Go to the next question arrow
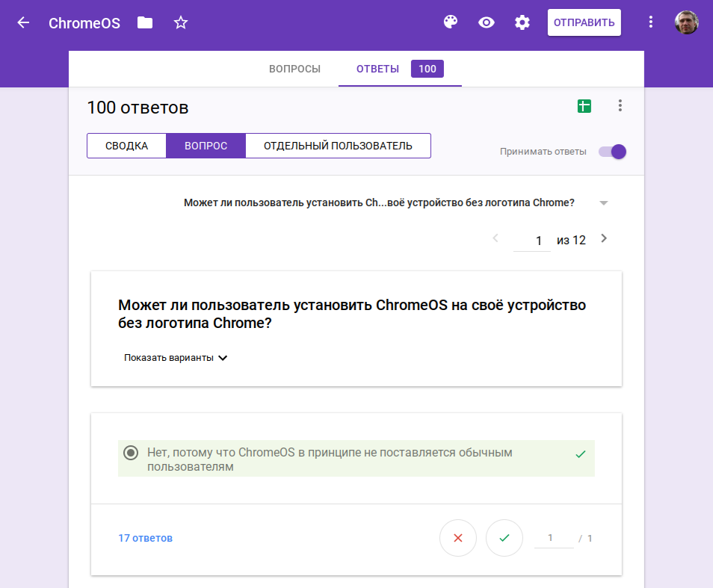 click(x=604, y=239)
